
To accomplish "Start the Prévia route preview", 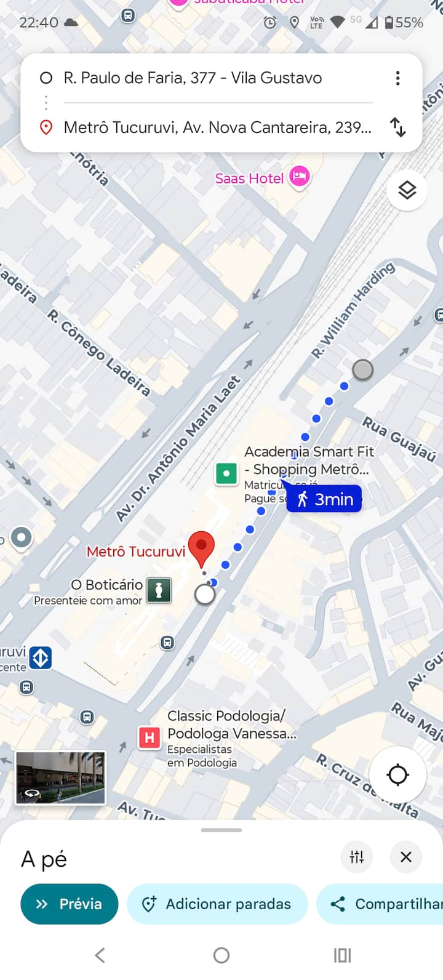I will pos(70,904).
